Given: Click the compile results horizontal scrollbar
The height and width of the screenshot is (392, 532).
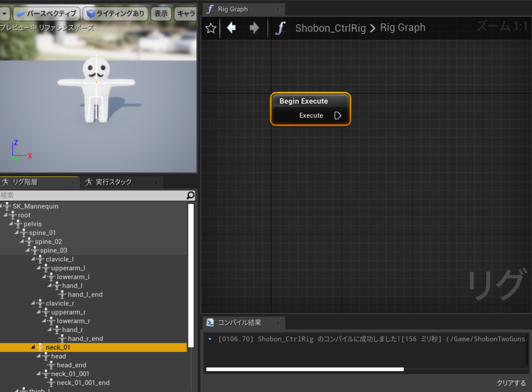Looking at the screenshot, I should click(x=305, y=369).
